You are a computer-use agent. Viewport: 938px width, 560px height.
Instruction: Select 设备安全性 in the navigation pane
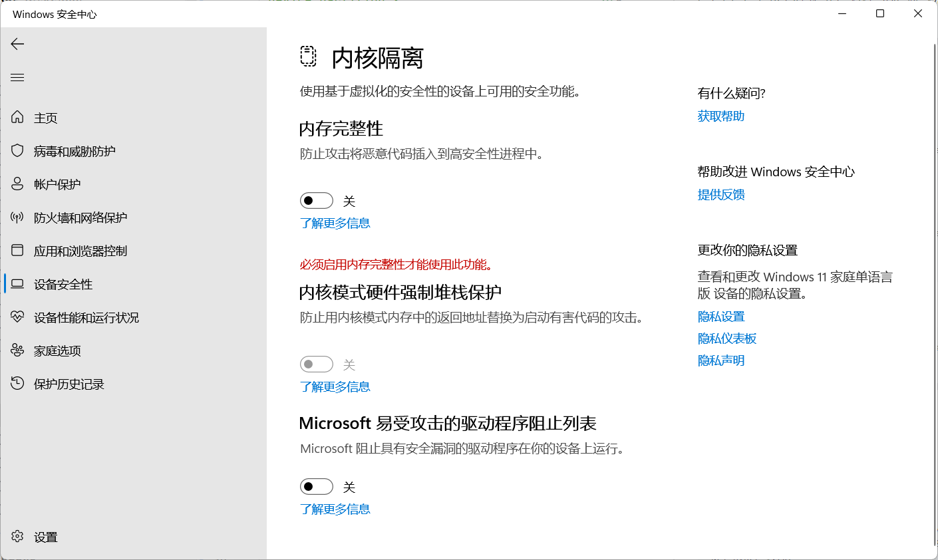pyautogui.click(x=62, y=284)
